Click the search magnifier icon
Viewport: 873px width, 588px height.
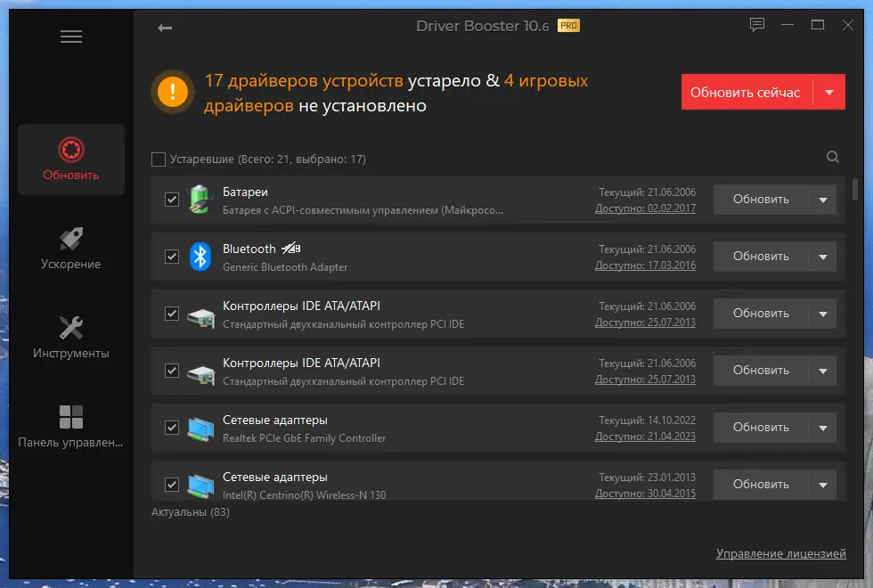point(832,156)
